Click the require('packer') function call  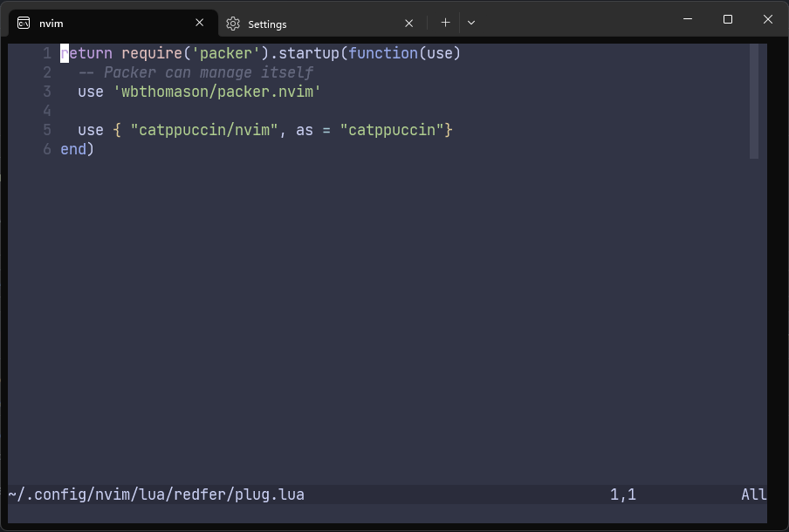click(192, 53)
